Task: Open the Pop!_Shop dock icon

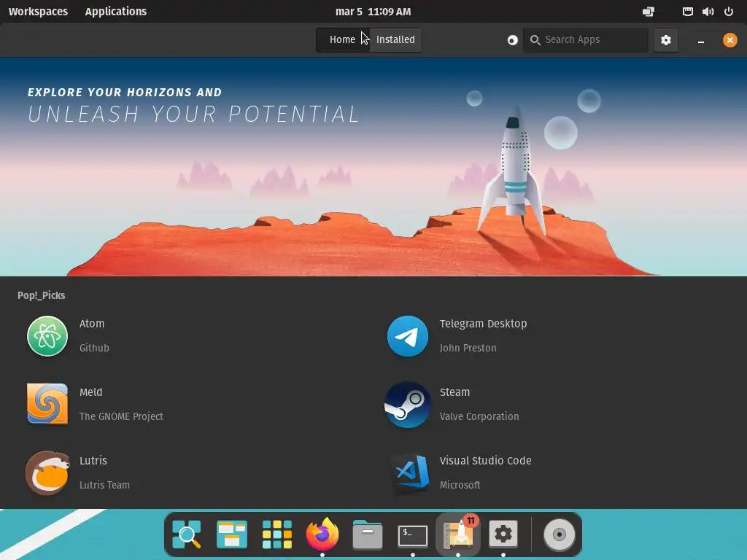Action: (x=458, y=534)
